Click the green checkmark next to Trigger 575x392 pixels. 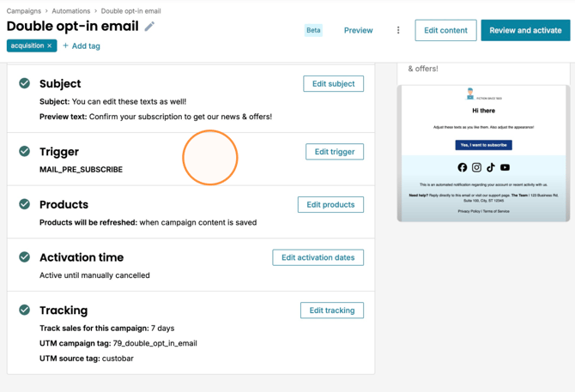(25, 151)
